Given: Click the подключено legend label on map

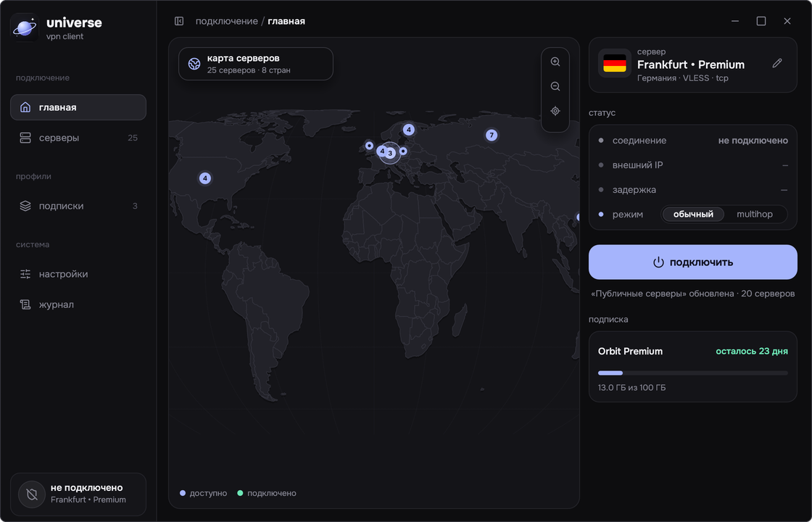Looking at the screenshot, I should 272,493.
